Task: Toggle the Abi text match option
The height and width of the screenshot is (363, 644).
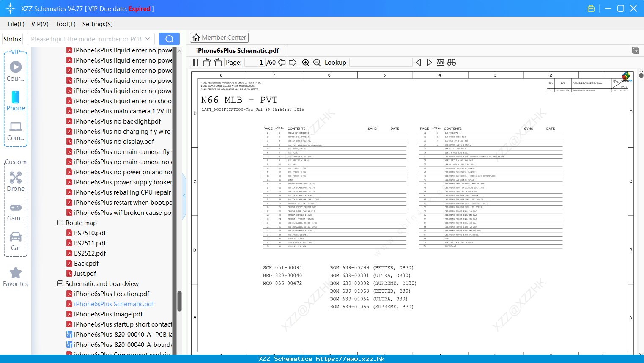Action: tap(440, 63)
